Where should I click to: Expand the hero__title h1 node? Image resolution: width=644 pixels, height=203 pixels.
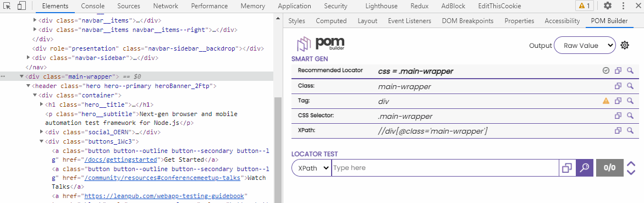pyautogui.click(x=41, y=105)
